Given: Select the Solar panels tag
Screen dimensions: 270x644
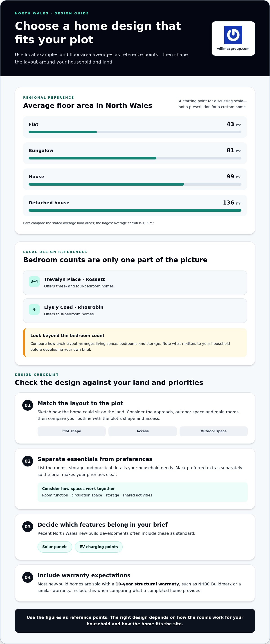Looking at the screenshot, I should (55, 547).
